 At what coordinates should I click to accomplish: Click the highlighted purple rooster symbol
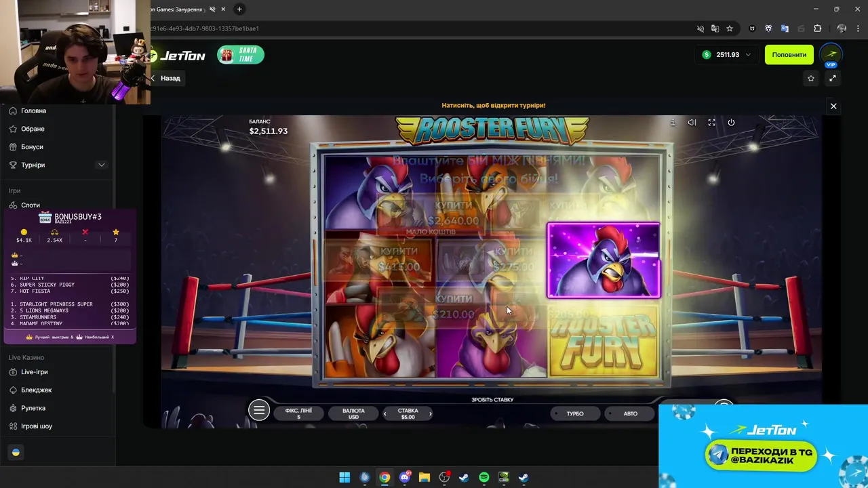click(604, 260)
